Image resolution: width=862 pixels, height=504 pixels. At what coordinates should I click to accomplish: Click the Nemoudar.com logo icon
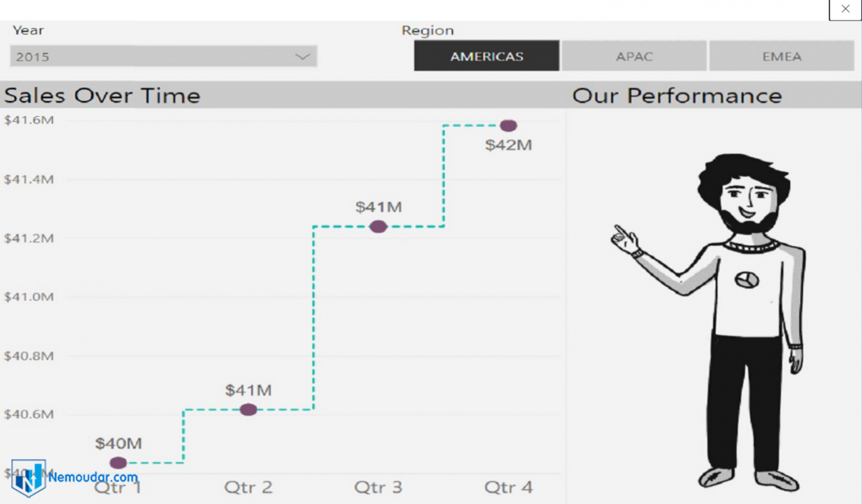[x=28, y=478]
